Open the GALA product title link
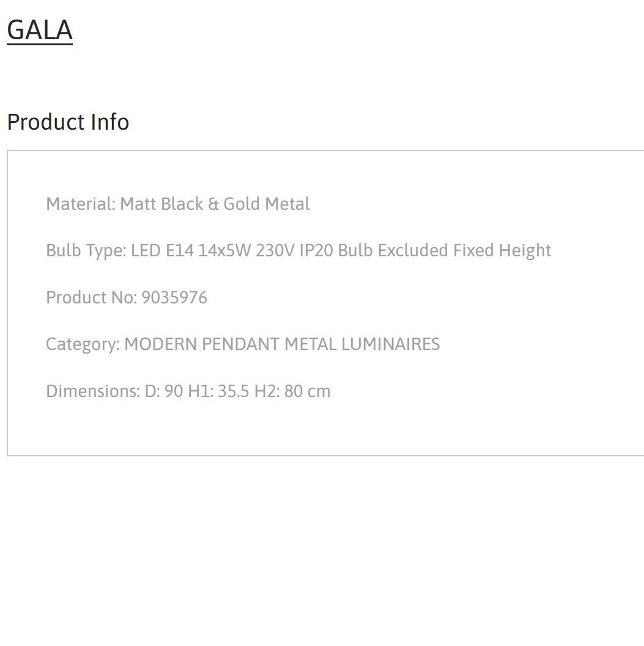Viewport: 644px width, 646px height. (x=40, y=30)
